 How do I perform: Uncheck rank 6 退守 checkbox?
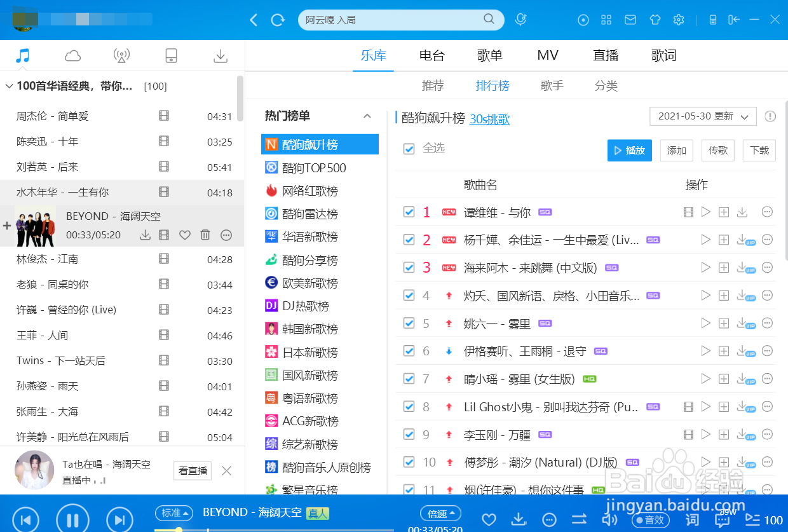(x=409, y=351)
